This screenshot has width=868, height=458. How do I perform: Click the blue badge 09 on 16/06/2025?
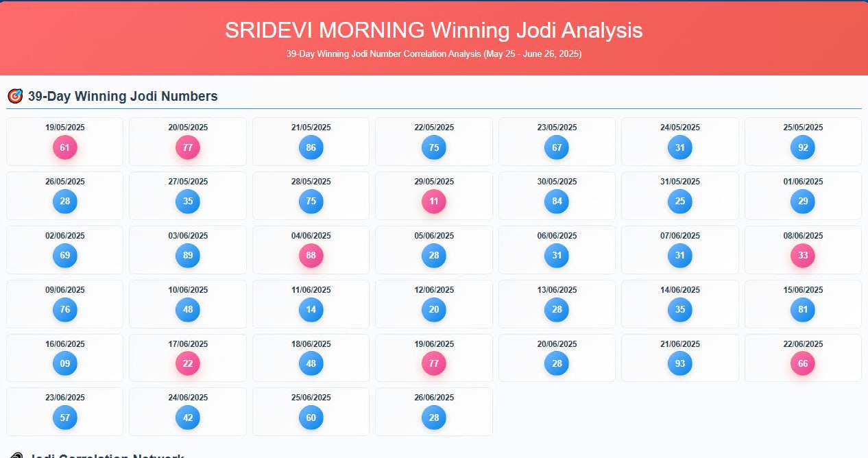[x=64, y=363]
